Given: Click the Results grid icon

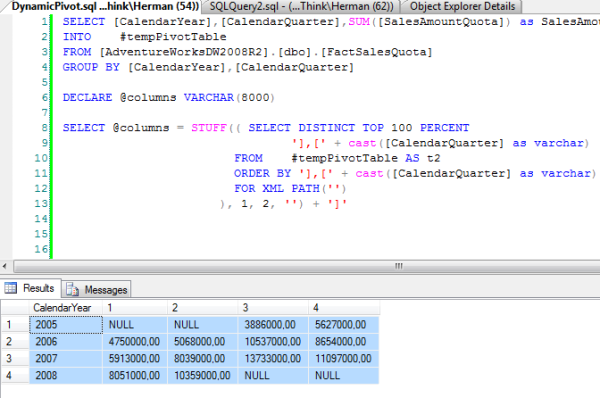Looking at the screenshot, I should 11,288.
